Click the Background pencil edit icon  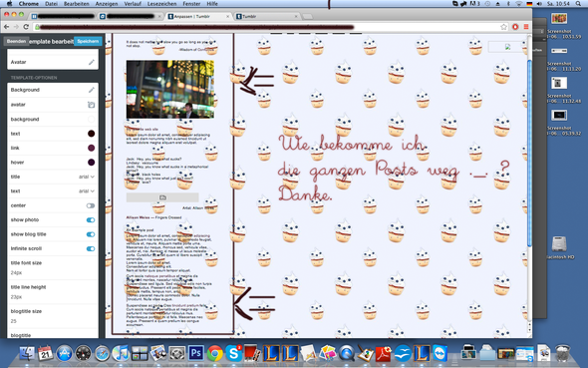pyautogui.click(x=91, y=90)
